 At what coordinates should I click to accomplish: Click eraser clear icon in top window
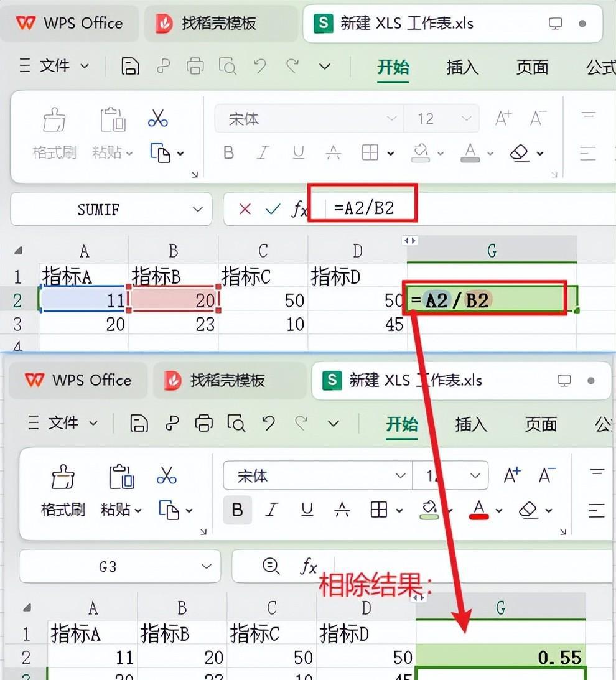tap(520, 152)
